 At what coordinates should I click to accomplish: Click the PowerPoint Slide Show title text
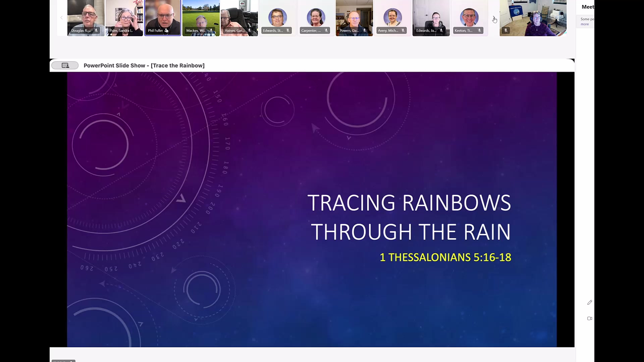click(144, 66)
